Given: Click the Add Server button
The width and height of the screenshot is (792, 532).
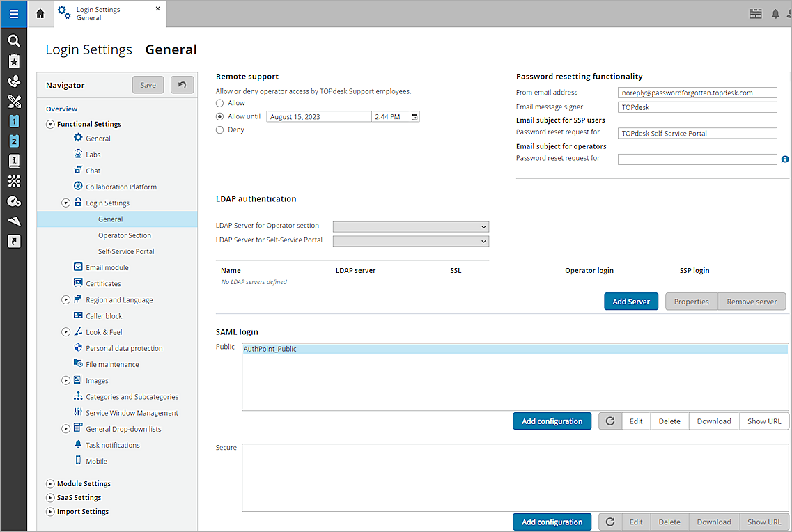Looking at the screenshot, I should coord(631,301).
